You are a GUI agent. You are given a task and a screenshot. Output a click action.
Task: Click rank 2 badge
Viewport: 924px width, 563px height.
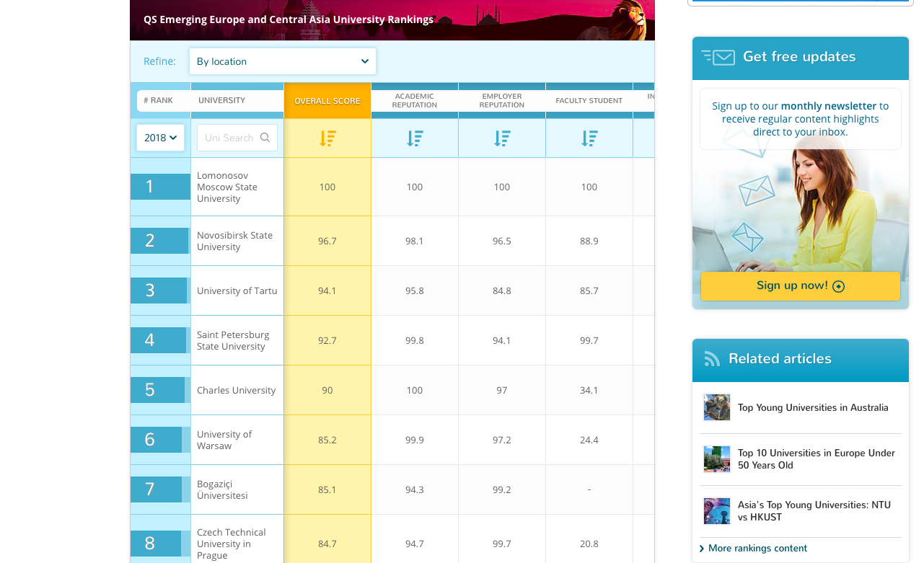click(159, 241)
